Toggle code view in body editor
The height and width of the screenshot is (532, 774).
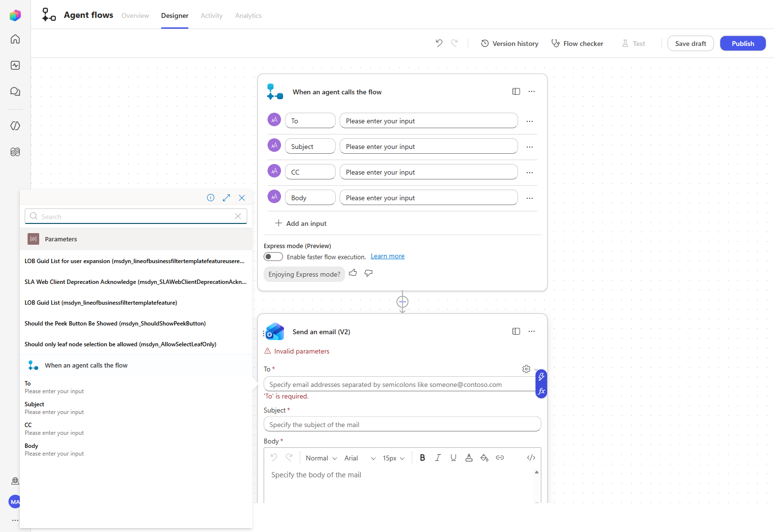(x=531, y=458)
